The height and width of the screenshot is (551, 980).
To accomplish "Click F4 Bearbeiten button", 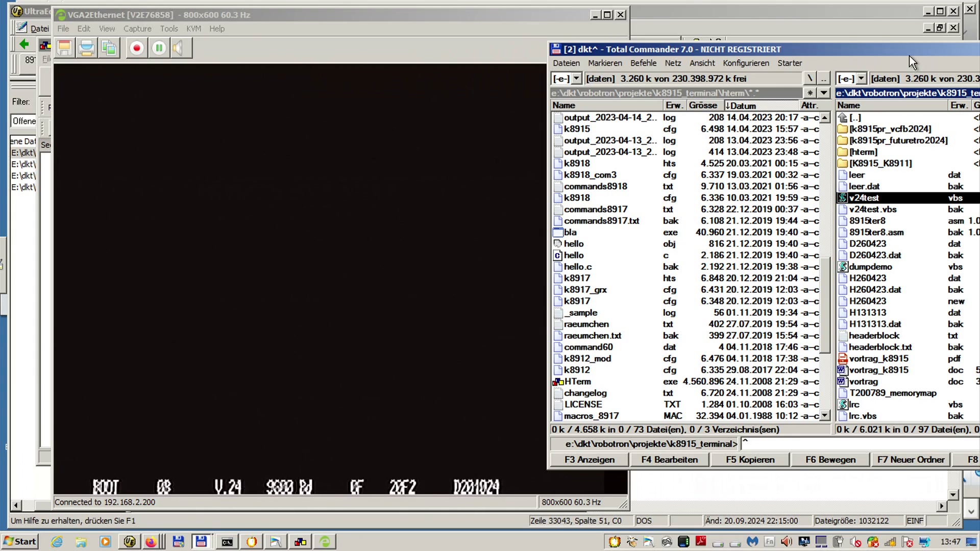I will [669, 460].
